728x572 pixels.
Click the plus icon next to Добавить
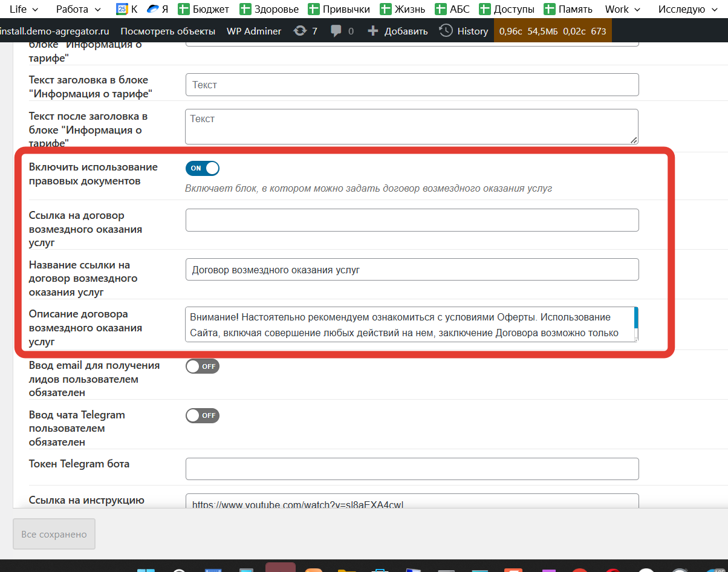click(373, 31)
